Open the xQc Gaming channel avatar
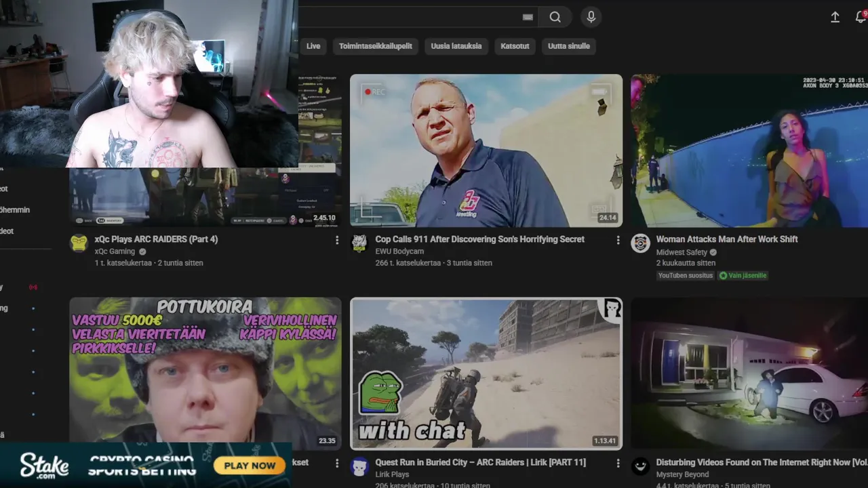The height and width of the screenshot is (488, 868). click(x=79, y=243)
